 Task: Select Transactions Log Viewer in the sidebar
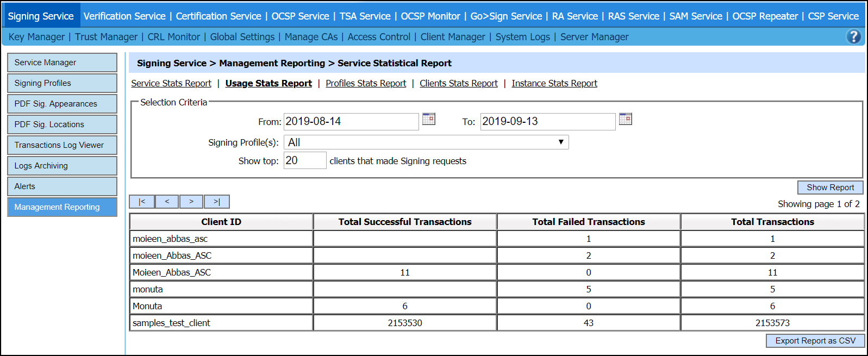click(x=62, y=145)
